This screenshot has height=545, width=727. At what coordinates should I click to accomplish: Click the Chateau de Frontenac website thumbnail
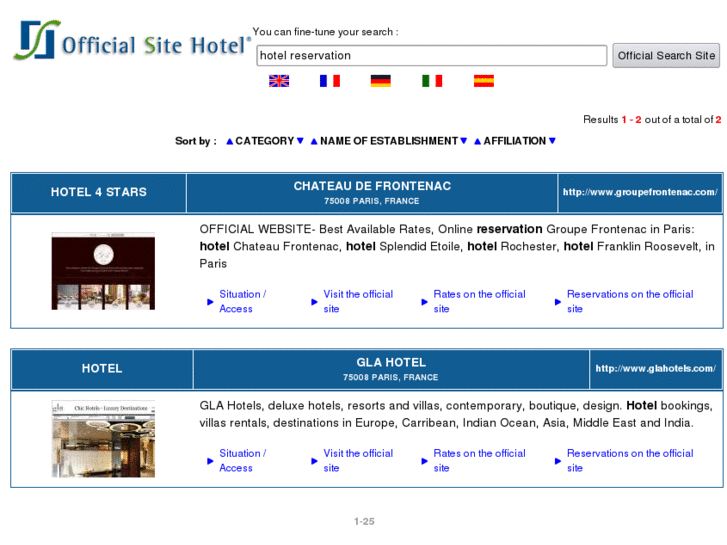coord(103,271)
